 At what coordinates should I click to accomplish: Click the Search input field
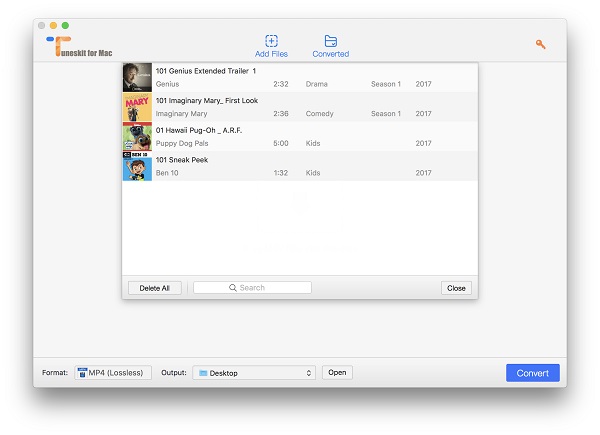[x=252, y=288]
